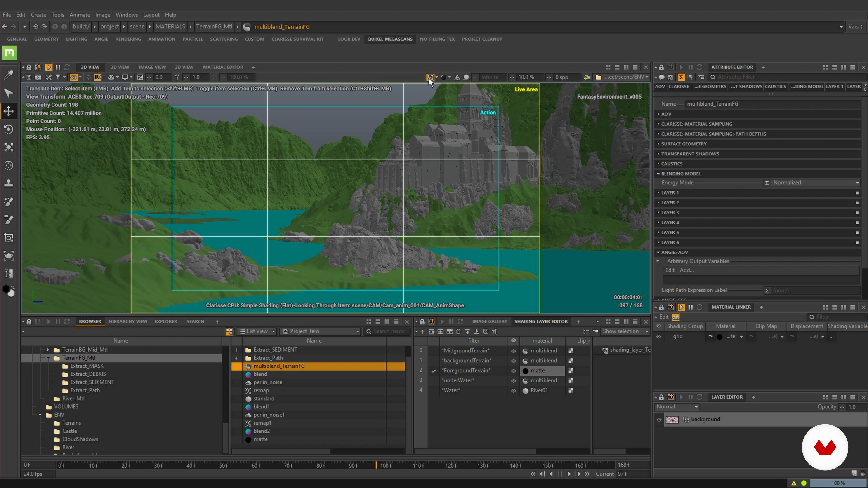Click the film strip icon in viewport toolbar
The height and width of the screenshot is (488, 868).
pos(38,77)
